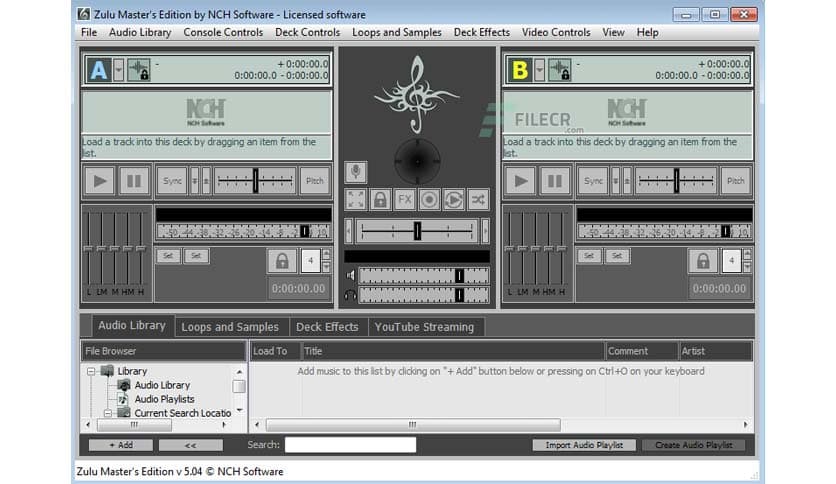Nudge crossfader with right arrow
The width and height of the screenshot is (836, 484).
(485, 231)
